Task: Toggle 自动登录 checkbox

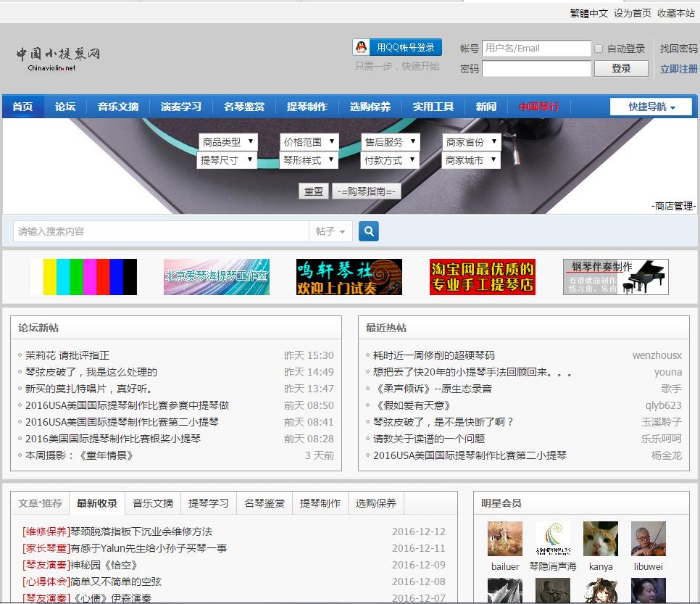Action: [x=599, y=49]
